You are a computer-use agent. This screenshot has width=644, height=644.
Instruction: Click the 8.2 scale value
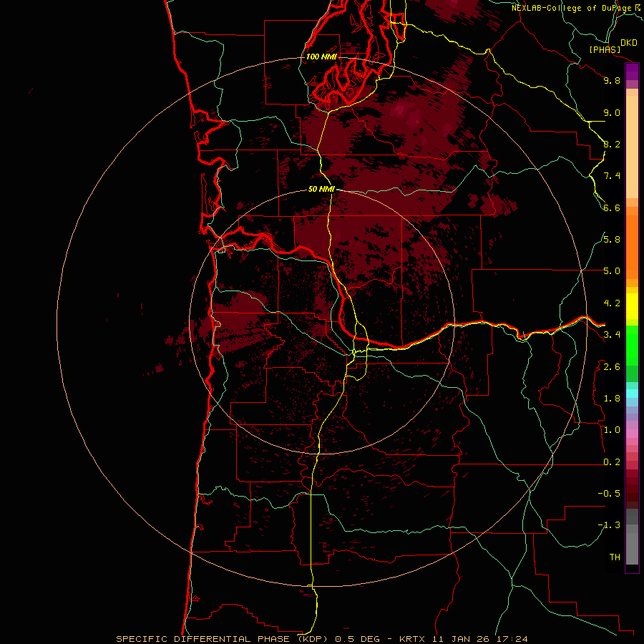pos(612,144)
